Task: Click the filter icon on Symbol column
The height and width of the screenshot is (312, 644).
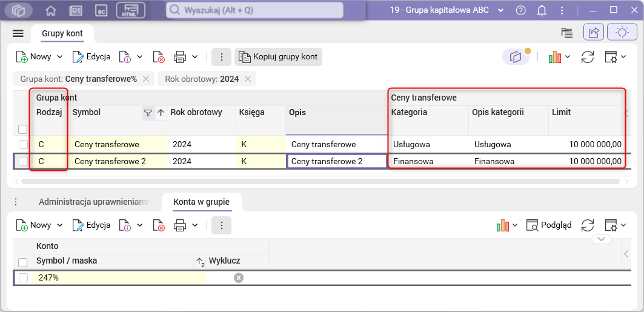Action: 148,113
